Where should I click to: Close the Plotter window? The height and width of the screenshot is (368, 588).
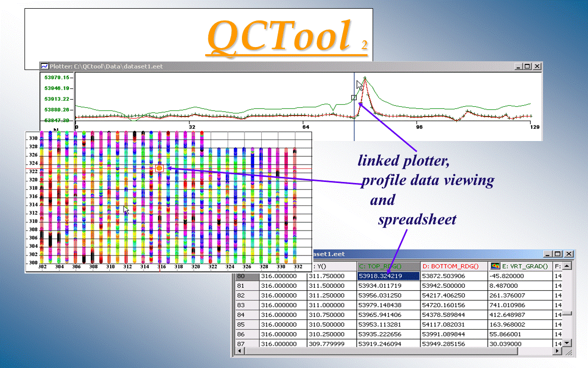(537, 66)
